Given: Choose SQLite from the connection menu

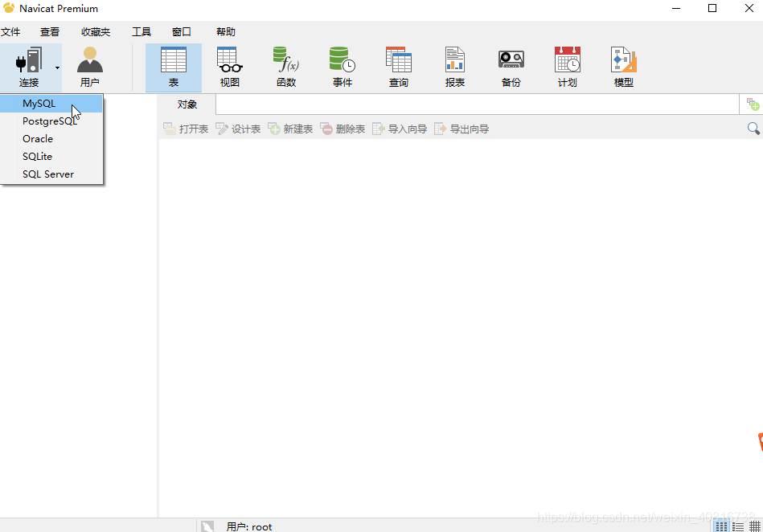Looking at the screenshot, I should click(x=51, y=156).
